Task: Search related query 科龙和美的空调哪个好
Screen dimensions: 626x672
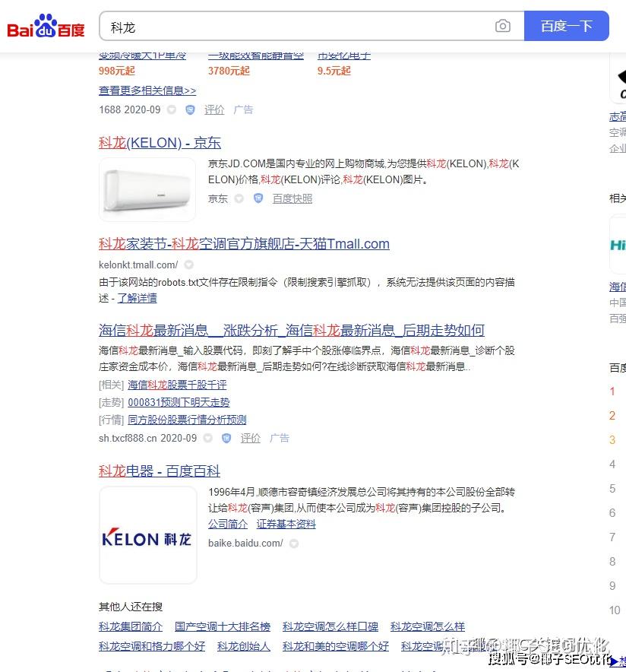Action: tap(336, 646)
